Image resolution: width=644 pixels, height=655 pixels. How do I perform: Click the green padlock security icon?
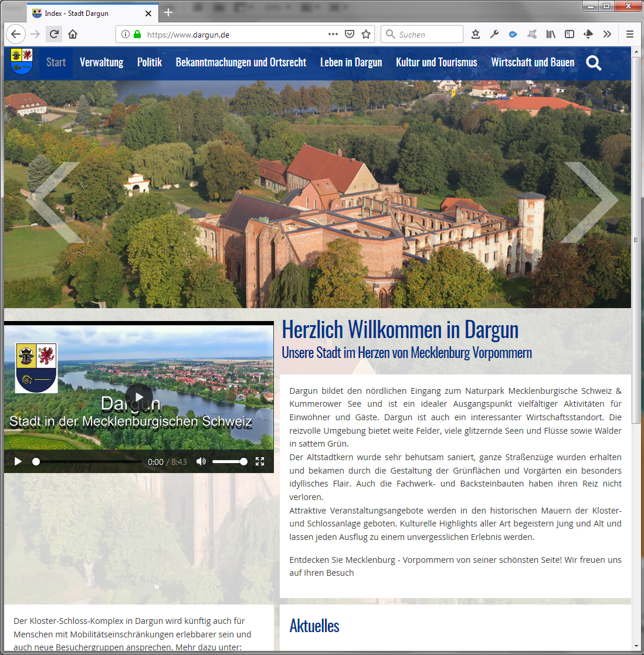pos(137,34)
